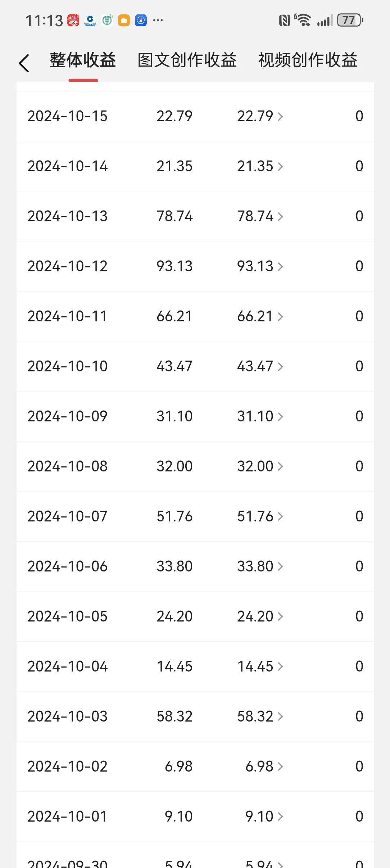Tap the arrow icon beside 14.45
Image resolution: width=390 pixels, height=868 pixels.
[x=280, y=666]
